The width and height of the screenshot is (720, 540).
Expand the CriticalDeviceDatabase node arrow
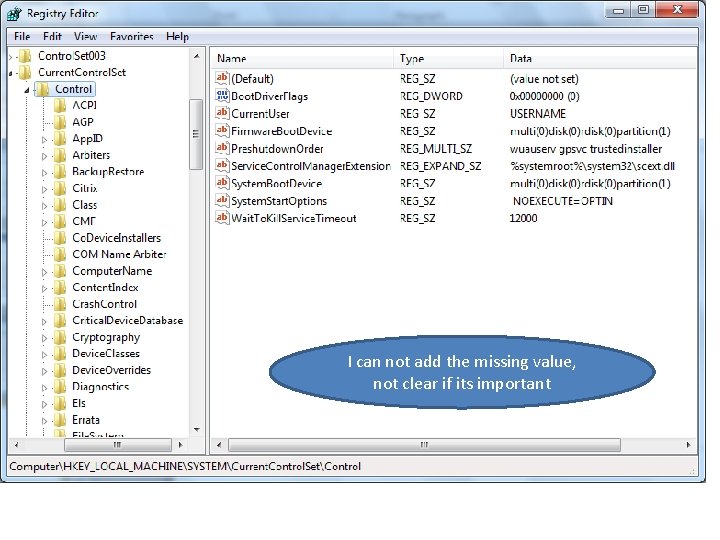tap(44, 321)
